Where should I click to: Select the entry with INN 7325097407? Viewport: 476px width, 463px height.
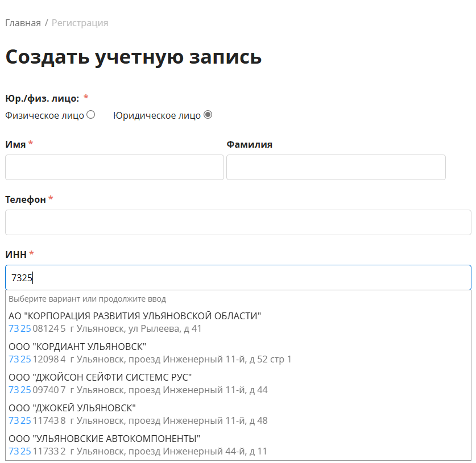[x=238, y=383]
